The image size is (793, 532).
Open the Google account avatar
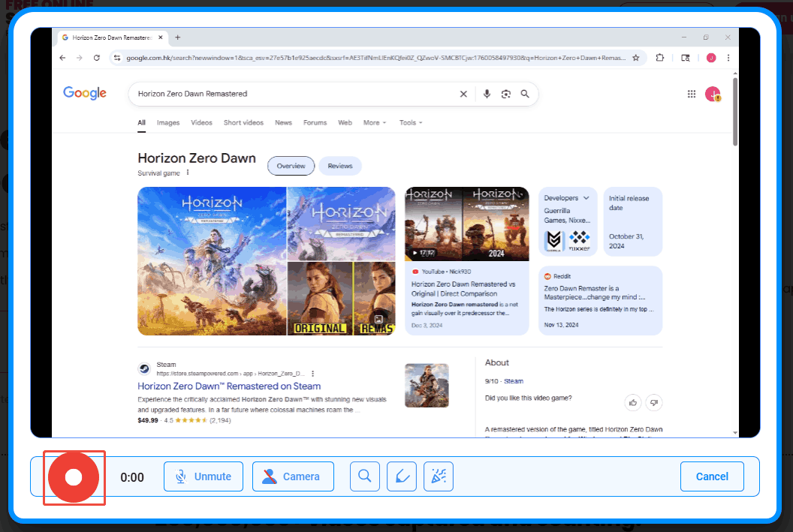[713, 94]
